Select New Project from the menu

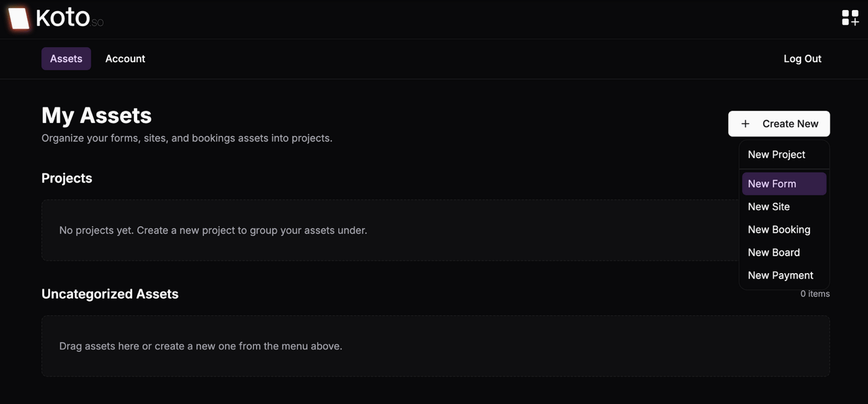point(776,155)
